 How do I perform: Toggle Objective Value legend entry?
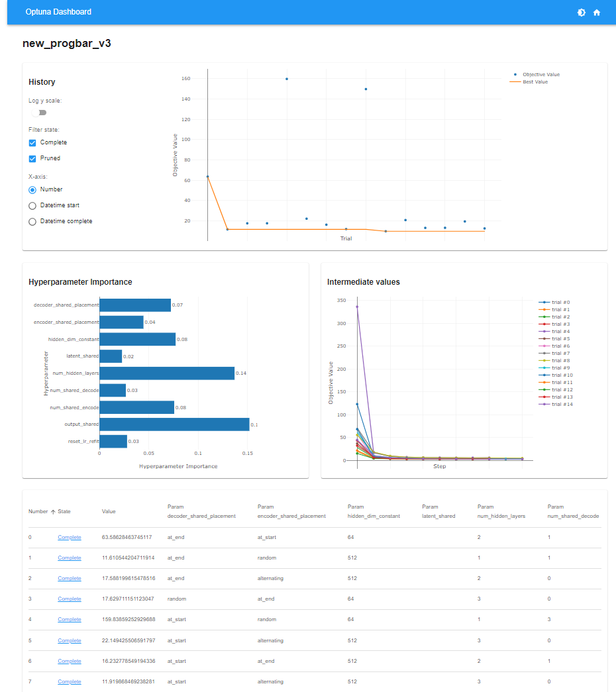coord(535,75)
